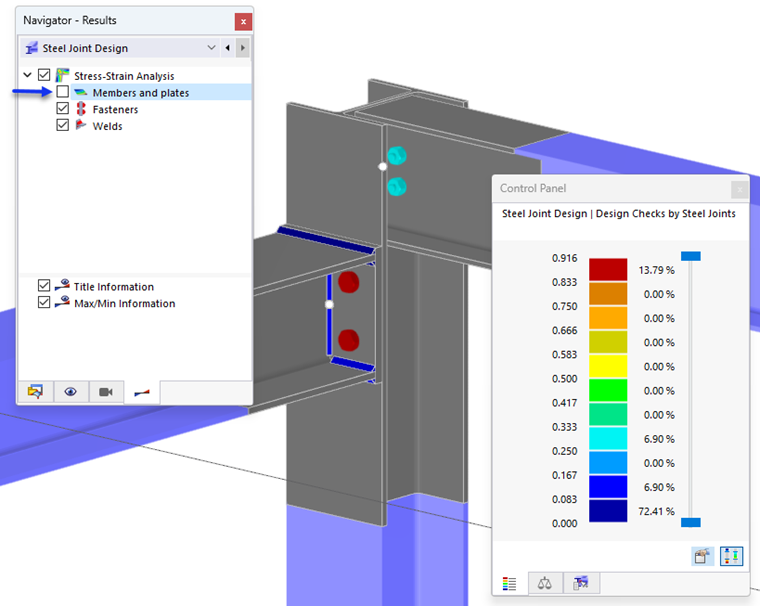
Task: Click the 13.79 % legend percentage
Action: (x=657, y=270)
